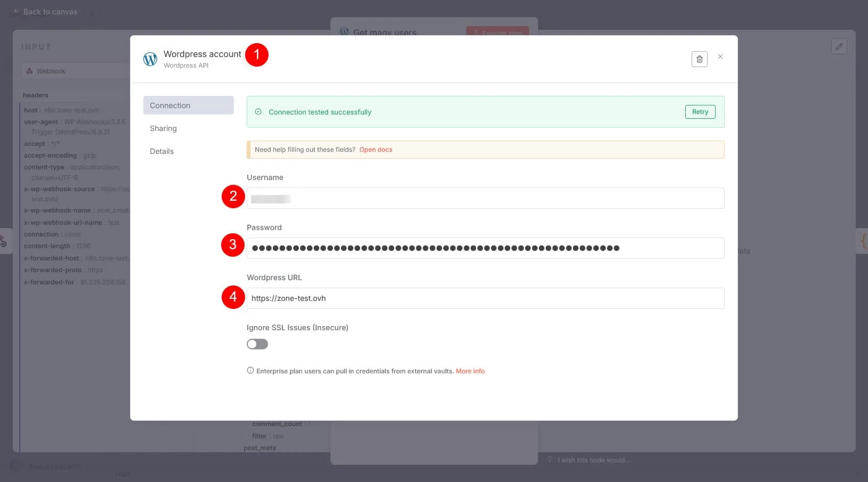The image size is (868, 482).
Task: Switch to the Sharing tab
Action: (x=163, y=128)
